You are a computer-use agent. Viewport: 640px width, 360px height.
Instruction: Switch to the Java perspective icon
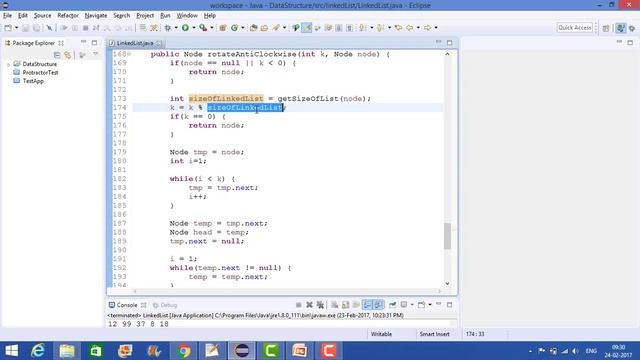(x=620, y=28)
